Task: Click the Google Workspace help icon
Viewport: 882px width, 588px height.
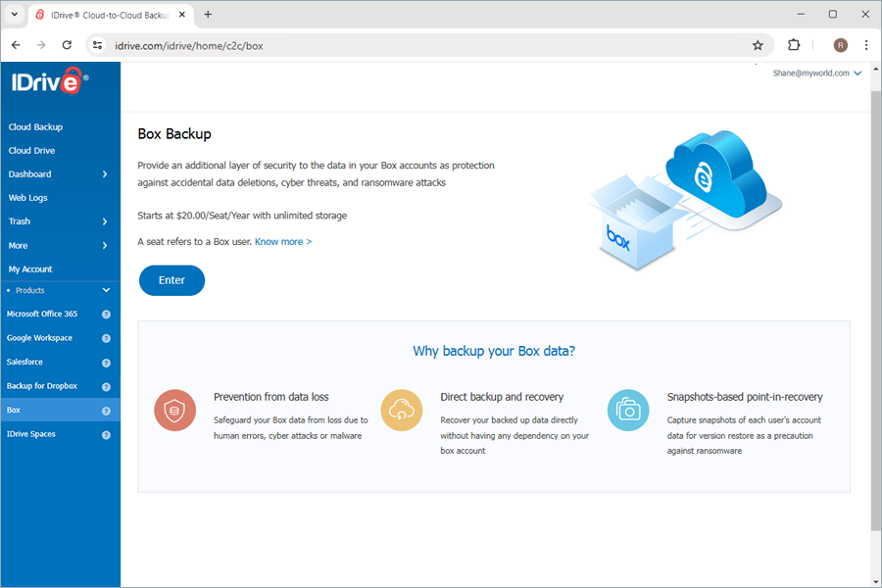Action: pyautogui.click(x=107, y=338)
